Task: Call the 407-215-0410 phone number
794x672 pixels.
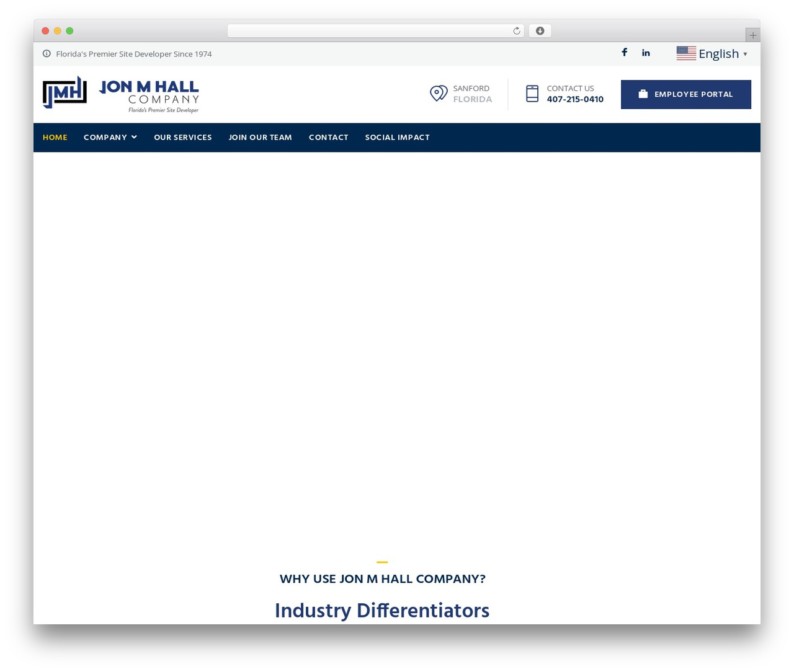Action: tap(575, 99)
